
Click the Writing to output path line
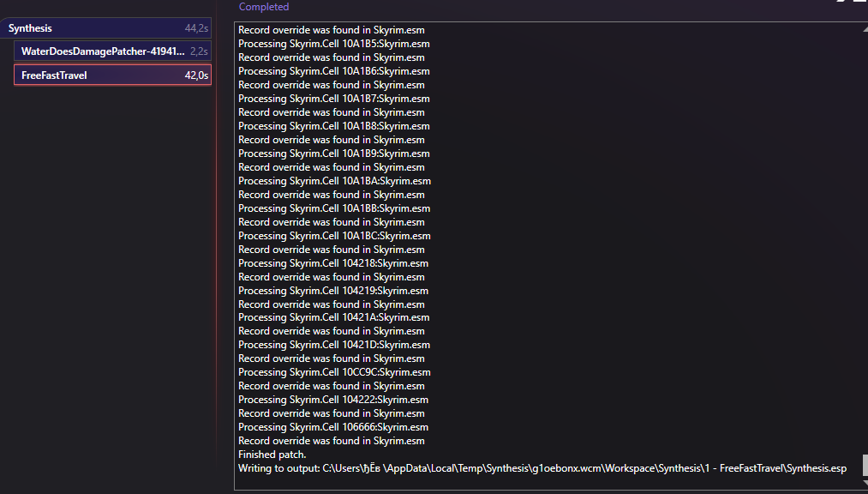[x=542, y=468]
